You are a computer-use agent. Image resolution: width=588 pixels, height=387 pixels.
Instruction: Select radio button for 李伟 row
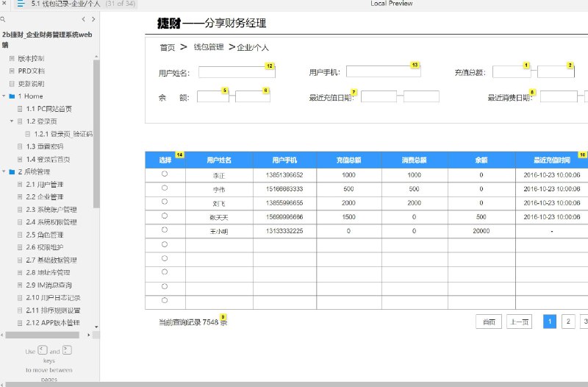(164, 188)
